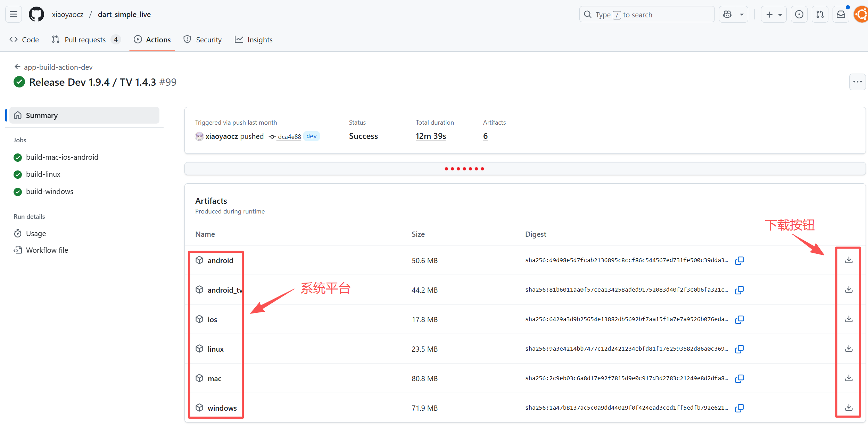
Task: Download the windows artifact
Action: click(x=849, y=408)
